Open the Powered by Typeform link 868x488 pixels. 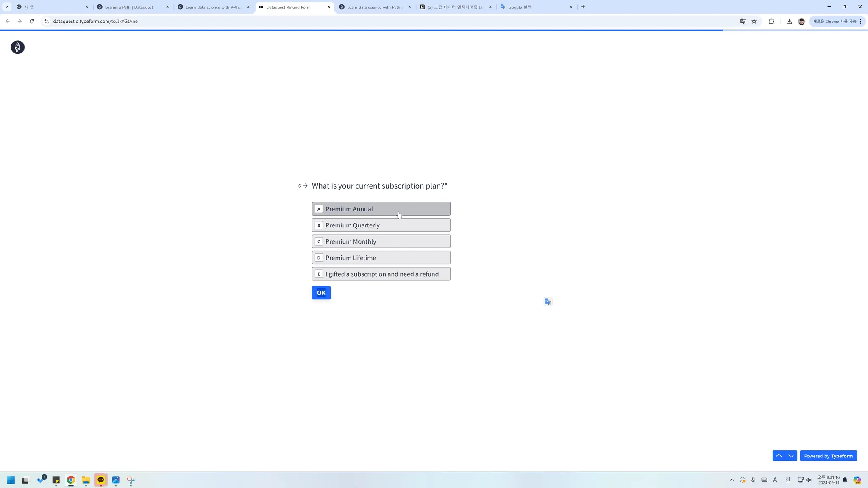[828, 456]
